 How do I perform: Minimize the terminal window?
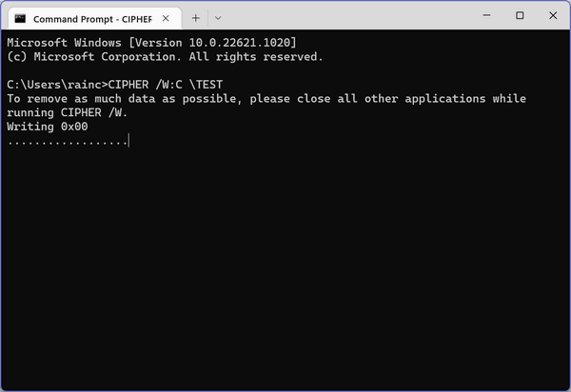click(486, 15)
